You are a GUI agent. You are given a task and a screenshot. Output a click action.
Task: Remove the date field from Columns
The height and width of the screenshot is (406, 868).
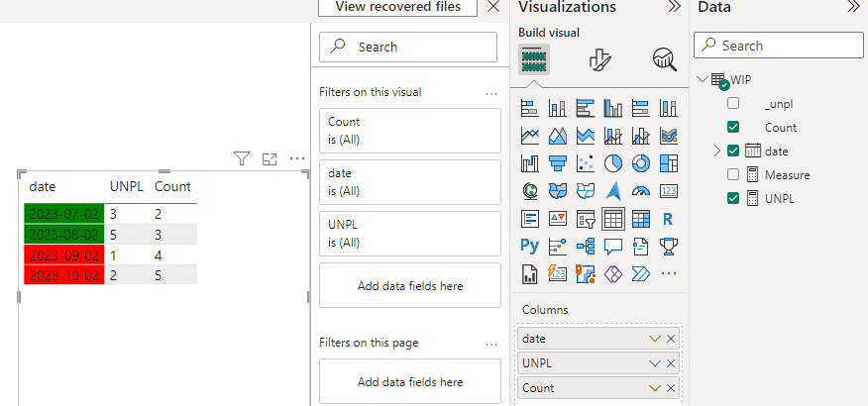pyautogui.click(x=671, y=339)
